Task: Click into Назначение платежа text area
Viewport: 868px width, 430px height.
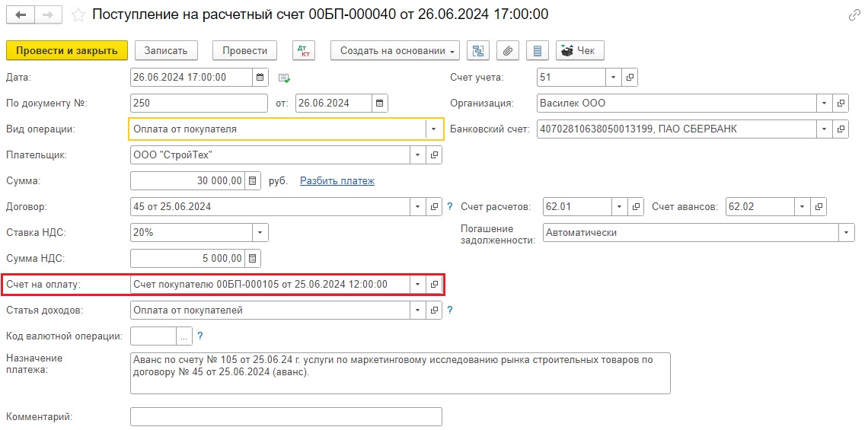Action: coord(400,373)
